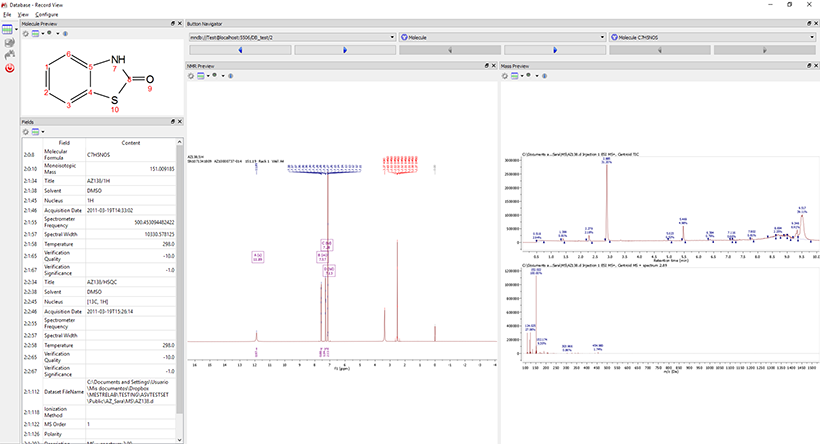Image resolution: width=820 pixels, height=444 pixels.
Task: Click the first next-record arrow button
Action: coord(345,49)
